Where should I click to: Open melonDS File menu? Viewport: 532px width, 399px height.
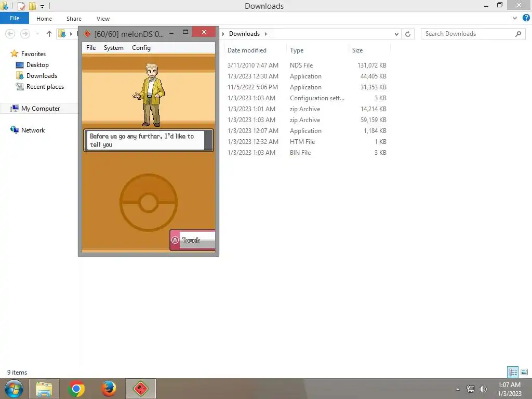pos(90,48)
